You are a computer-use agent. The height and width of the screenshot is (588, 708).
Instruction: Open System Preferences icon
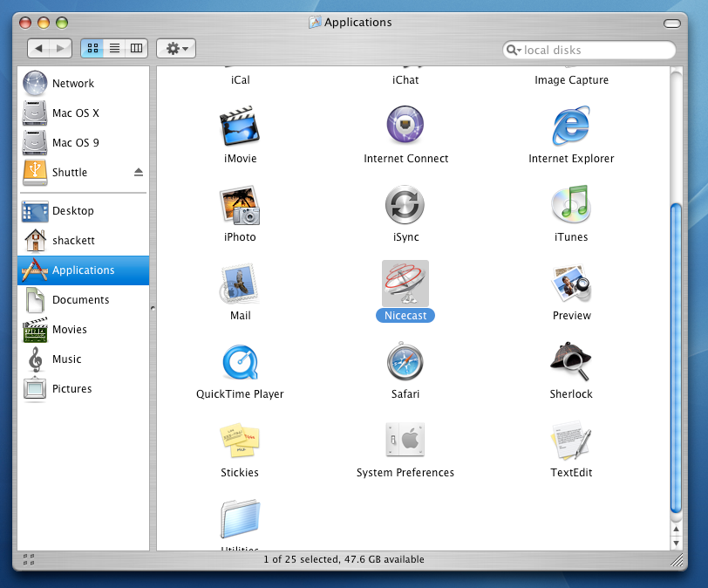[405, 440]
